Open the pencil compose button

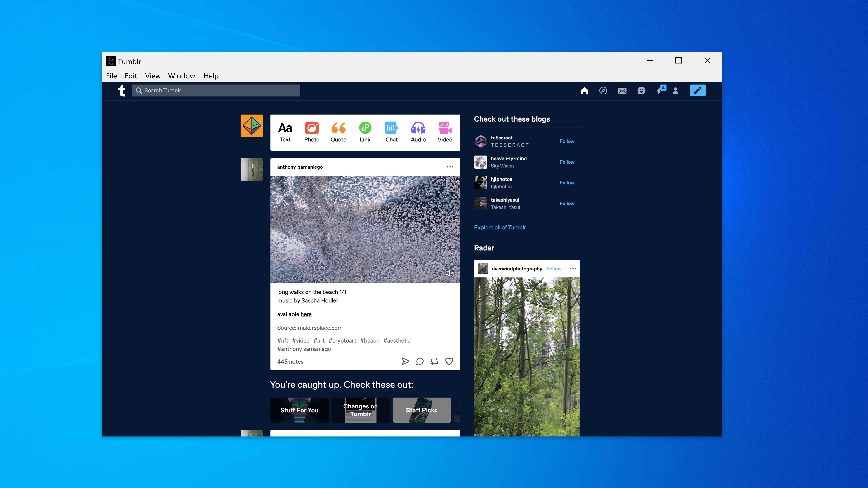pos(698,90)
